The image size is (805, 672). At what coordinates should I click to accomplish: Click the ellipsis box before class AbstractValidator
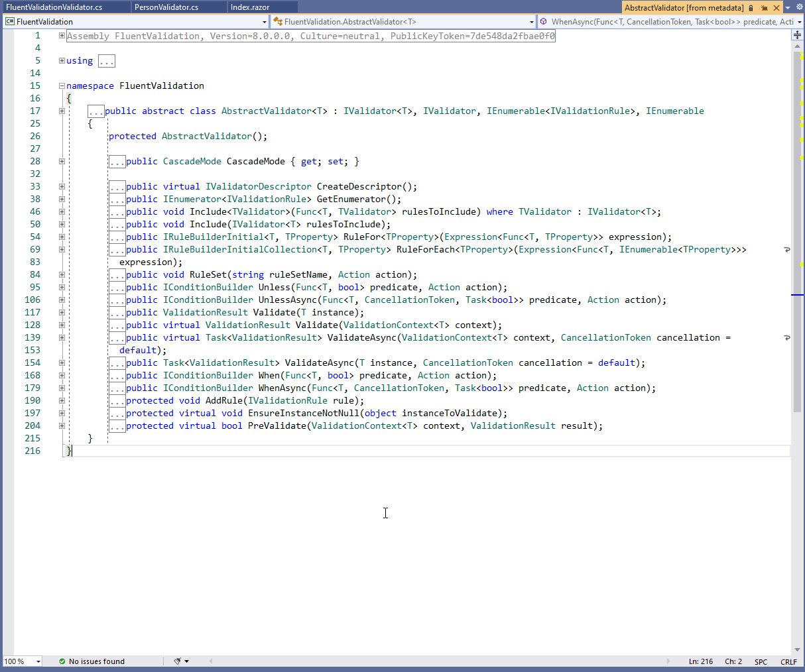(96, 111)
